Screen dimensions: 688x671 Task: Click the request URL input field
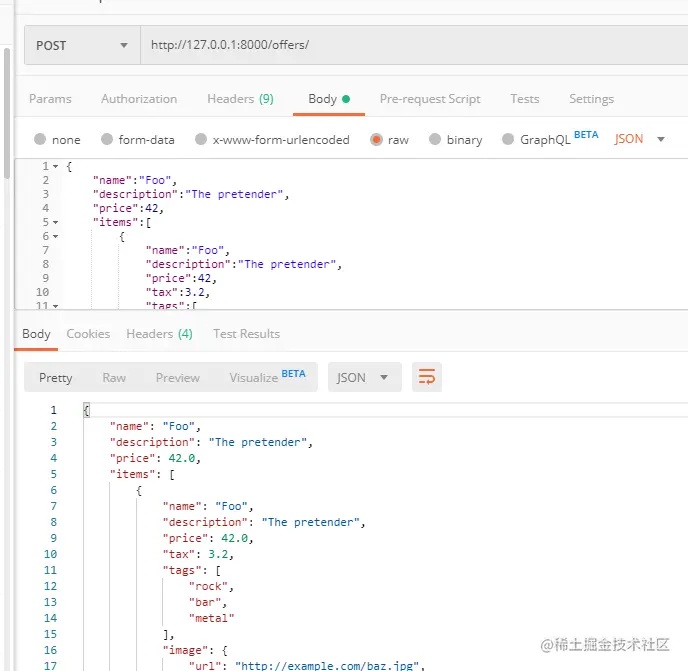(414, 45)
